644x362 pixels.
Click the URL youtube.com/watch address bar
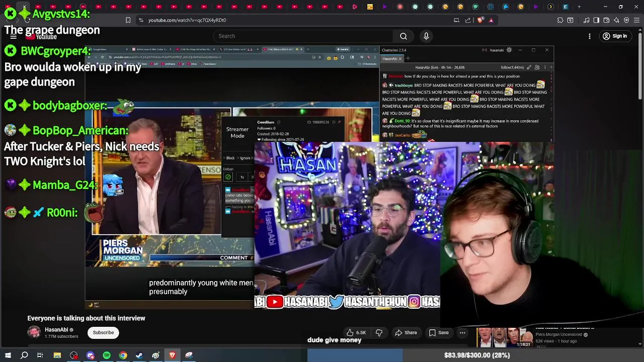point(187,20)
